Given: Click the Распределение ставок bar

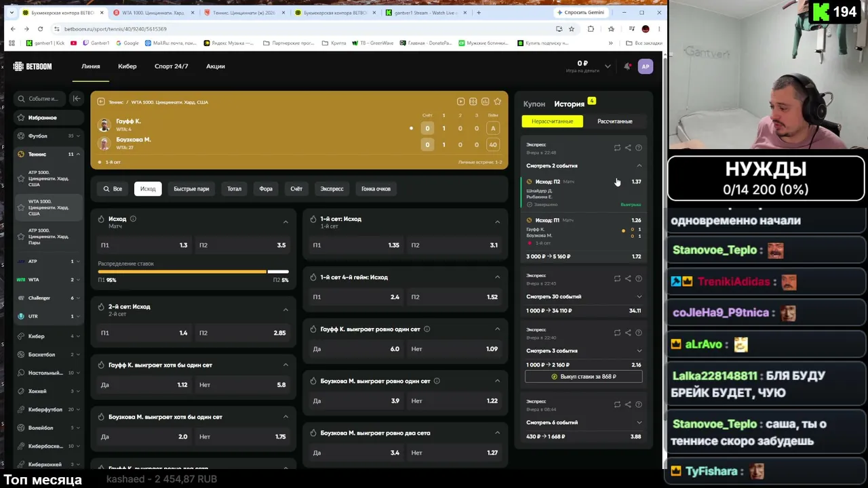Looking at the screenshot, I should click(193, 272).
